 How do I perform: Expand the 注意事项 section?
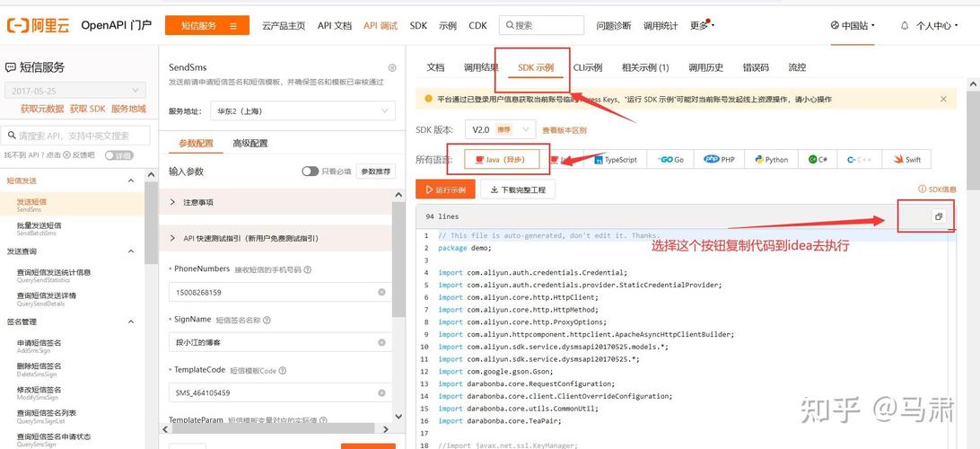pyautogui.click(x=276, y=203)
